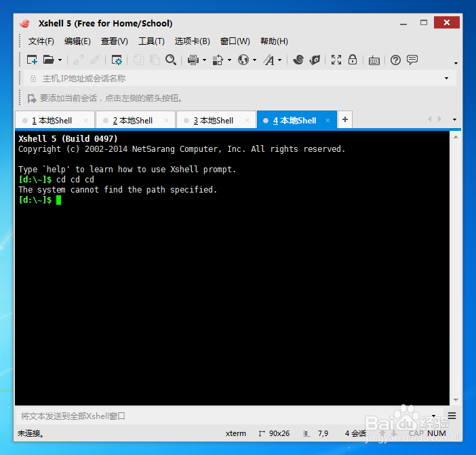Screen dimensions: 476x455
Task: Click the Xshell logo icon in title bar
Action: 25,23
